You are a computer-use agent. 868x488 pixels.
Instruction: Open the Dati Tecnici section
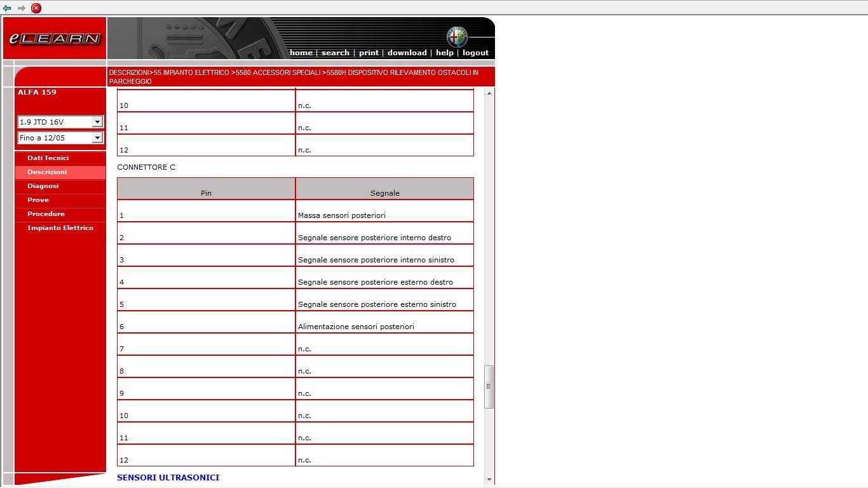[48, 158]
